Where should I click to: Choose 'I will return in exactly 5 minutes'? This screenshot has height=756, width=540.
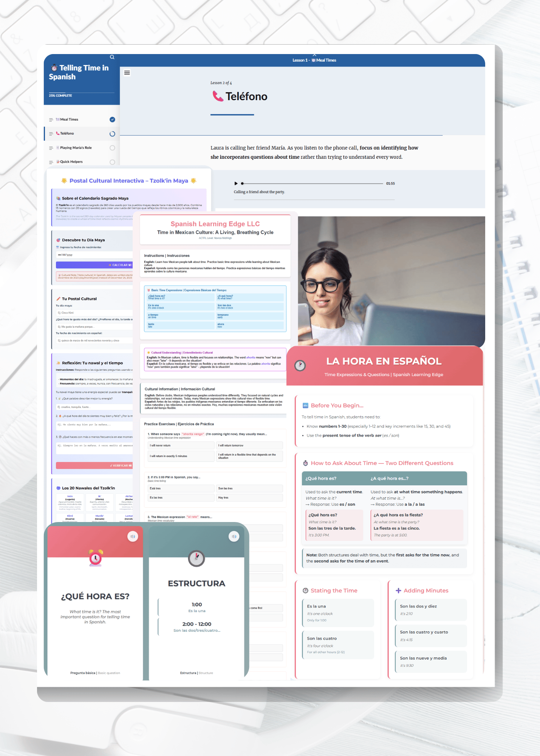click(x=181, y=456)
